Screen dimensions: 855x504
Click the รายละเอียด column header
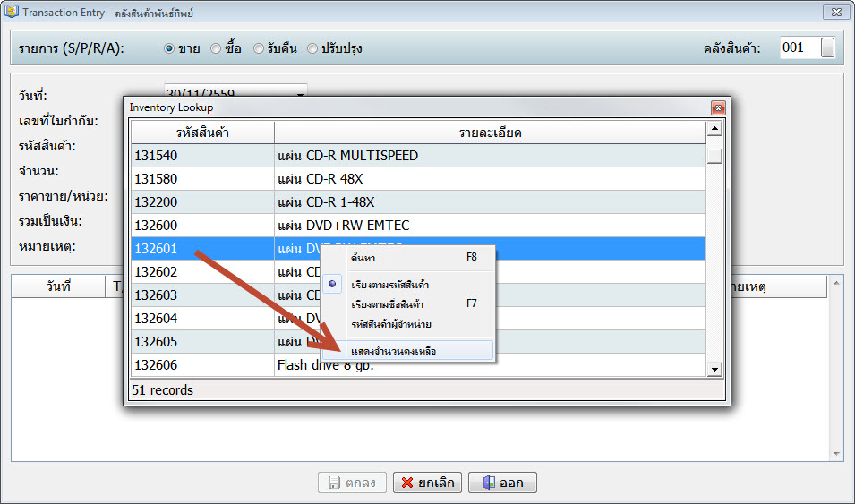click(x=490, y=132)
